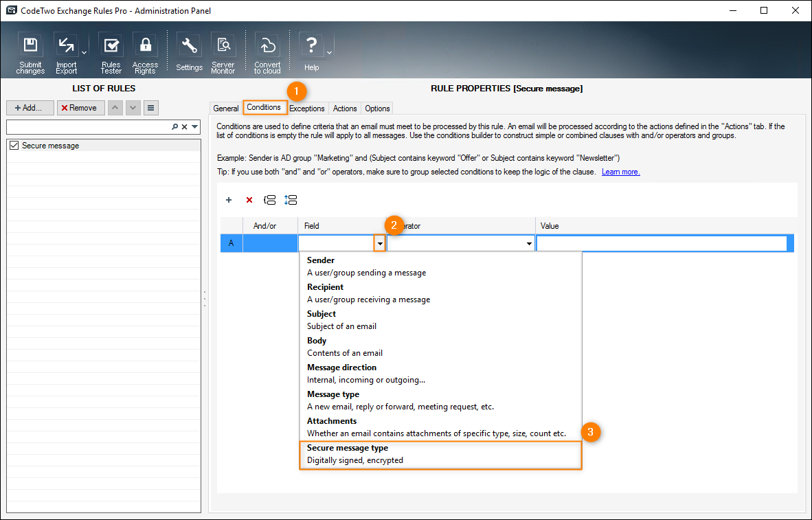Viewport: 812px width, 520px height.
Task: Choose Recipient from the field list
Action: coord(440,293)
